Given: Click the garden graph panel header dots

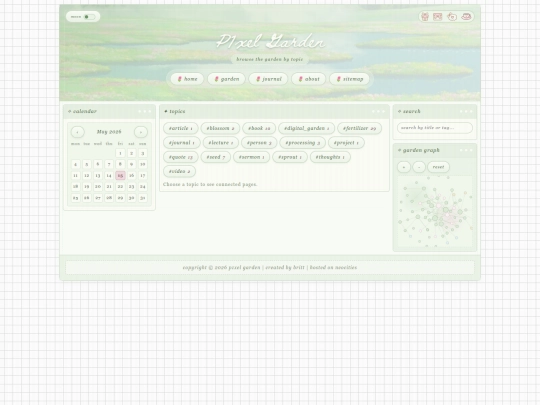Looking at the screenshot, I should [x=466, y=150].
